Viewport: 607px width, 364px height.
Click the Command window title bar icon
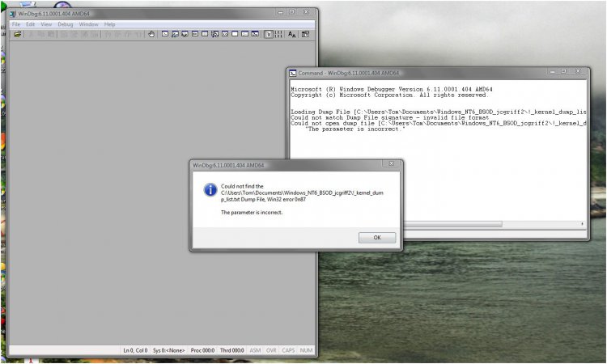coord(293,73)
